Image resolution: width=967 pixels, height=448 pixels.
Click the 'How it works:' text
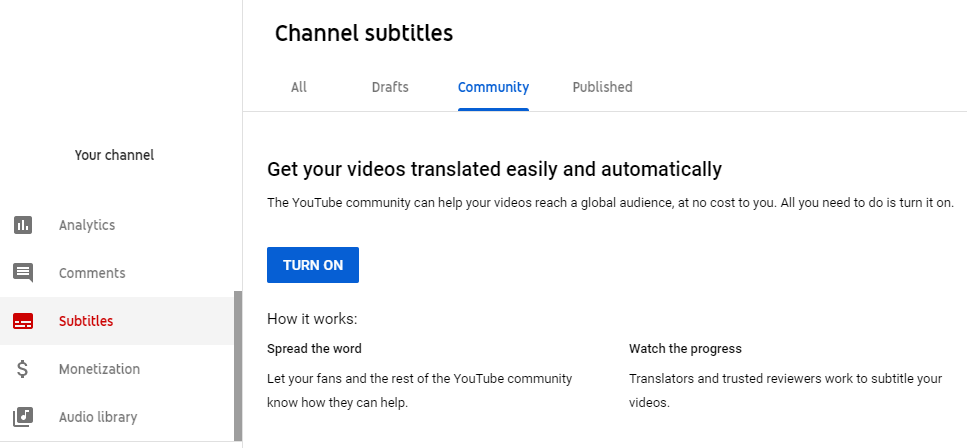[312, 319]
